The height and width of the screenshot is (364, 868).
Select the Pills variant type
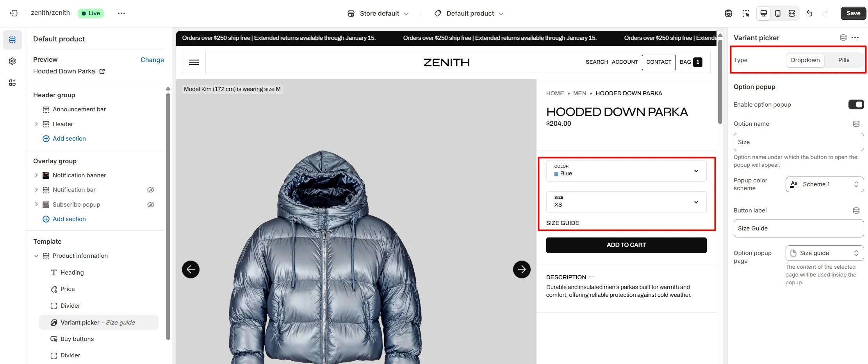coord(843,60)
